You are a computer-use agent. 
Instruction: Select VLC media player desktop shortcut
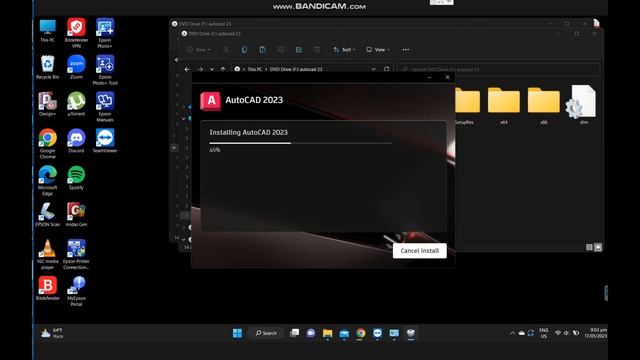click(47, 254)
